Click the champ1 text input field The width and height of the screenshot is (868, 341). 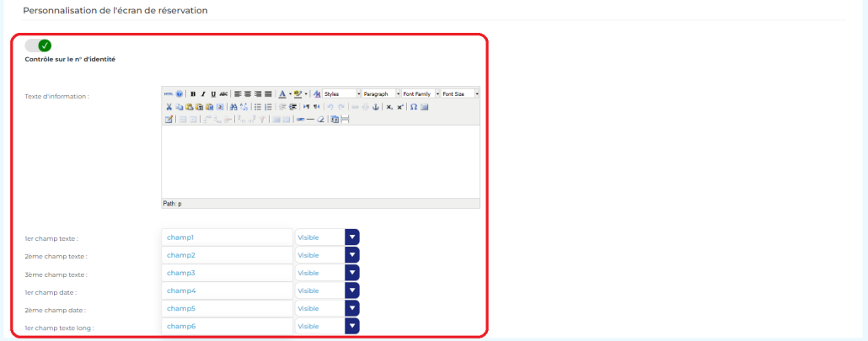click(x=226, y=237)
